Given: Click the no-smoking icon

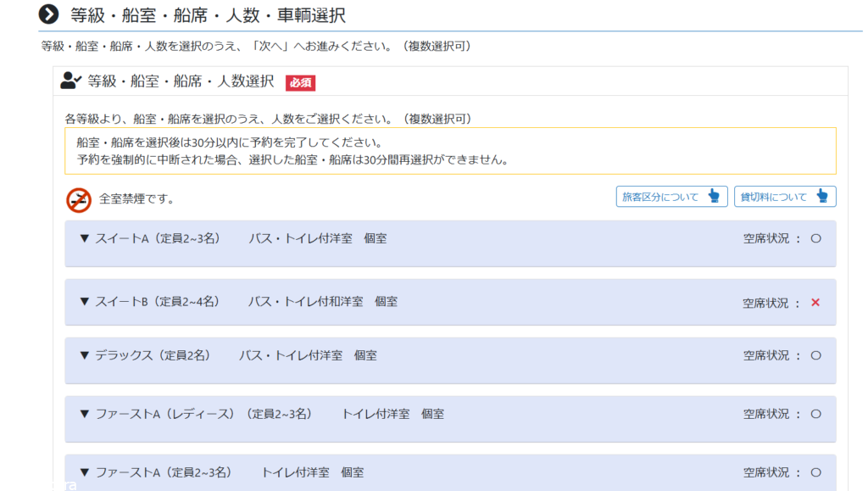Looking at the screenshot, I should [79, 199].
